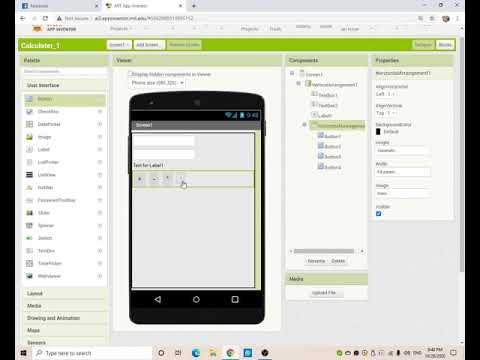The height and width of the screenshot is (360, 480).
Task: Click the Components panel horizontal scrollbar
Action: point(323,251)
